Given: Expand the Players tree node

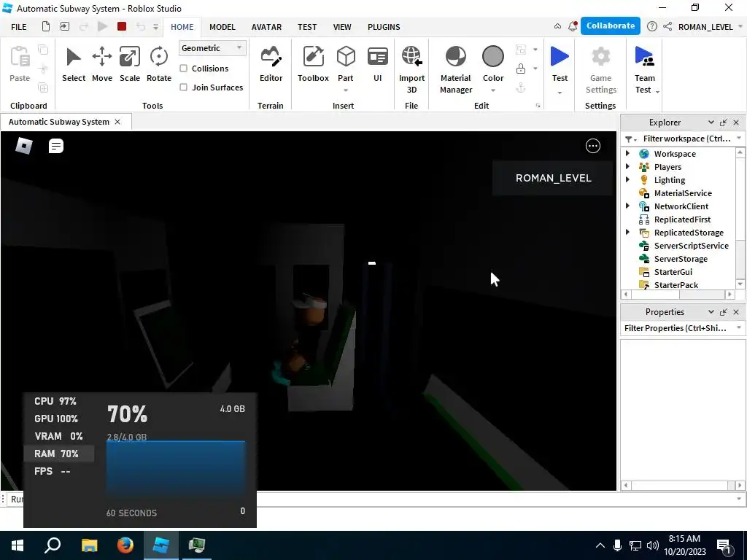Looking at the screenshot, I should (x=628, y=167).
